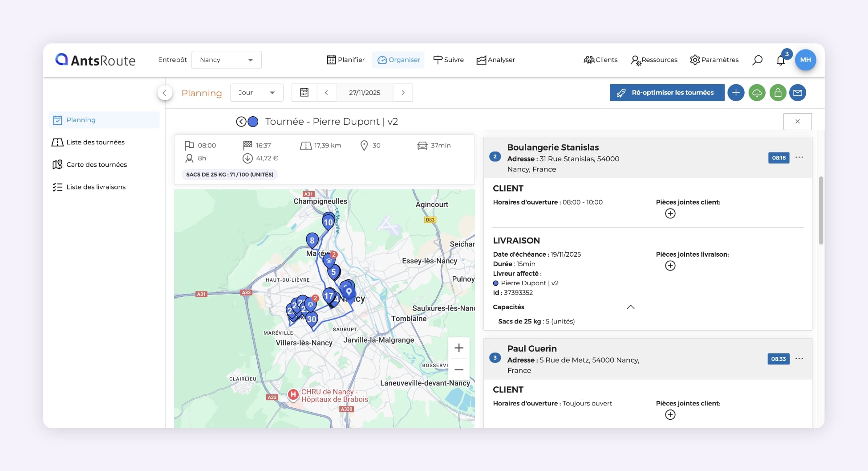
Task: Click the green cloud download icon
Action: (x=757, y=93)
